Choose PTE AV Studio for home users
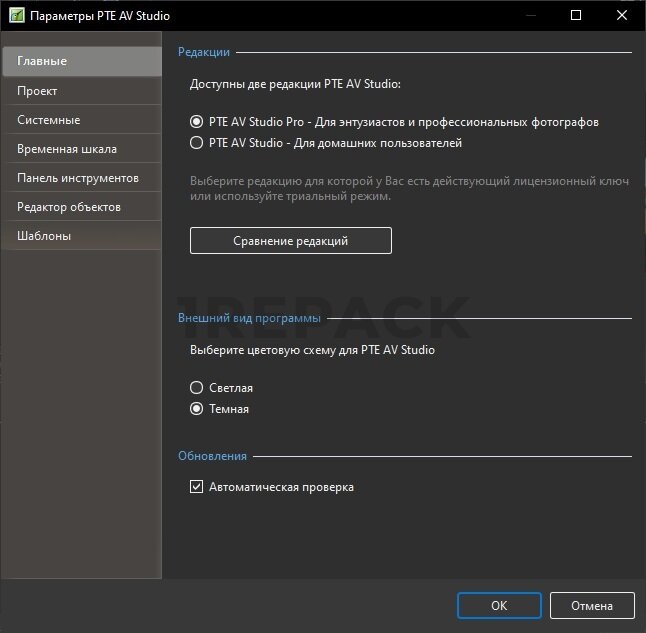Screen dimensions: 646x633 point(197,143)
